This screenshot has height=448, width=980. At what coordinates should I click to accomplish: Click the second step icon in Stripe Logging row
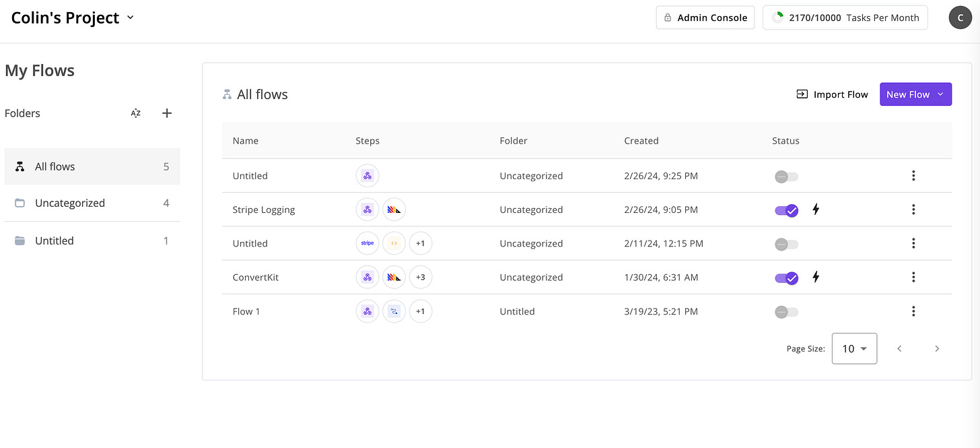coord(394,210)
